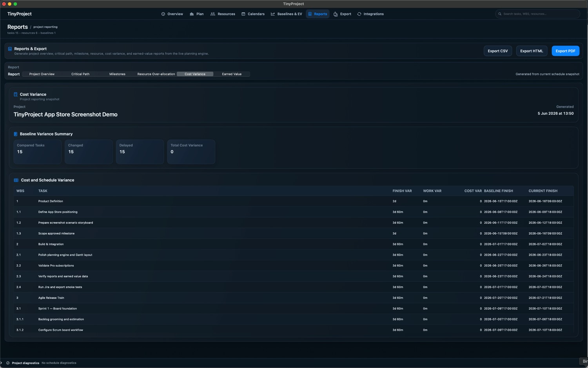Select the Reports tab
The height and width of the screenshot is (368, 588).
click(318, 14)
